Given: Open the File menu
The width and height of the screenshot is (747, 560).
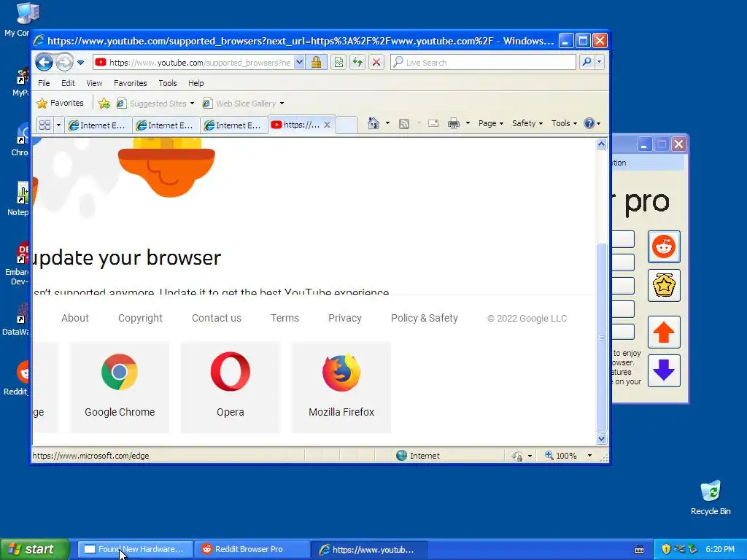Looking at the screenshot, I should 44,83.
